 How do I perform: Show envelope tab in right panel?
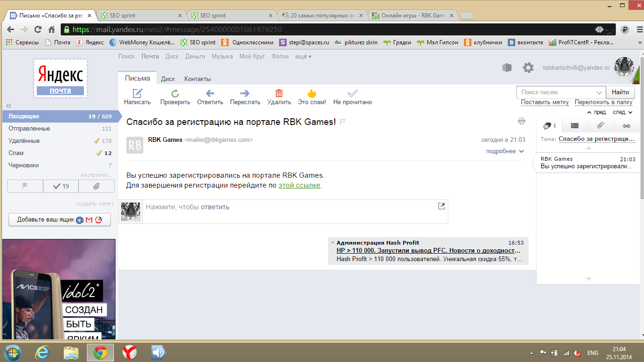(575, 125)
